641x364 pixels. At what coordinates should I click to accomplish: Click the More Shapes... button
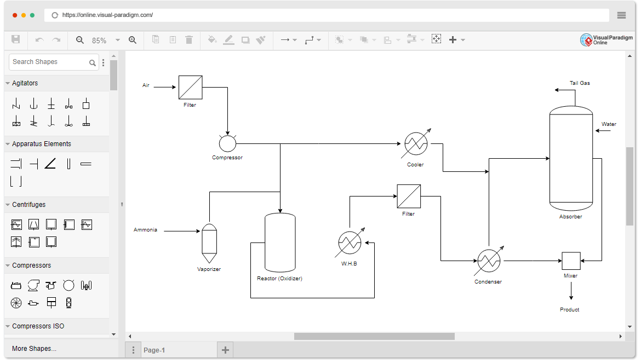35,349
